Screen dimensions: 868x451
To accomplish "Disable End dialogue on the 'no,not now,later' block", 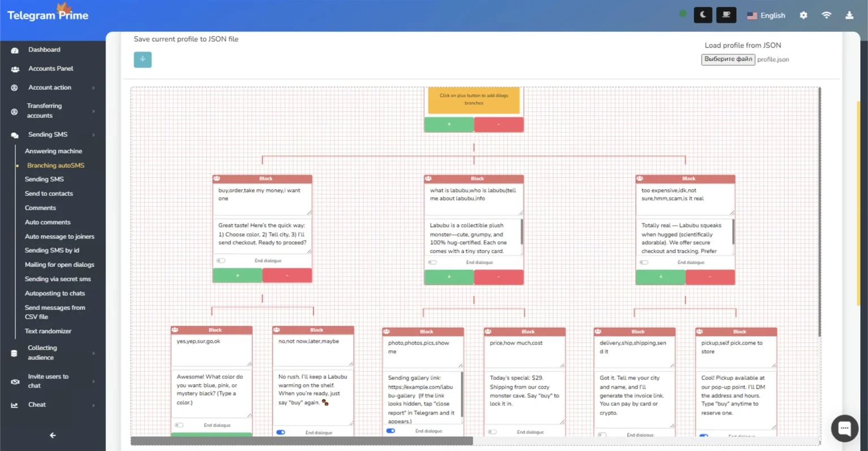I will click(281, 432).
